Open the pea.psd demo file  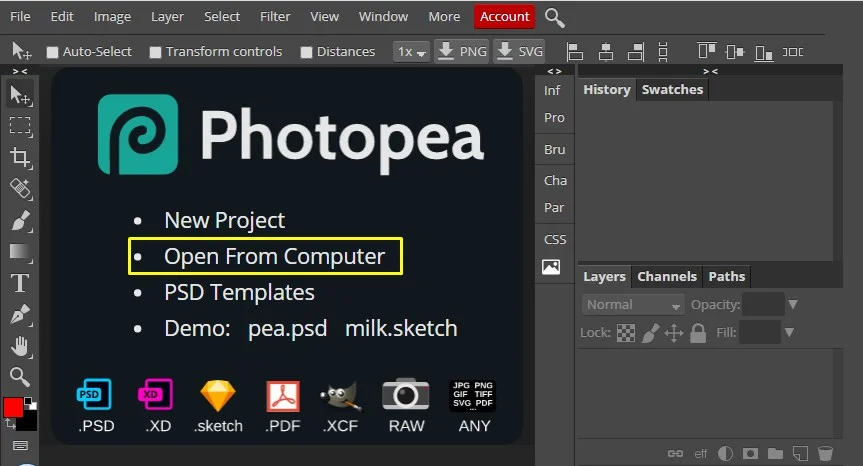click(x=287, y=328)
